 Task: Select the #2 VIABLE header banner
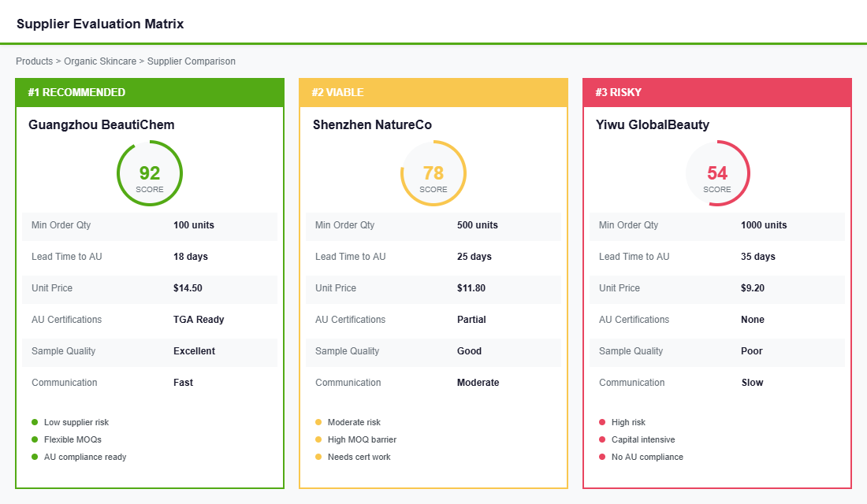pyautogui.click(x=433, y=92)
